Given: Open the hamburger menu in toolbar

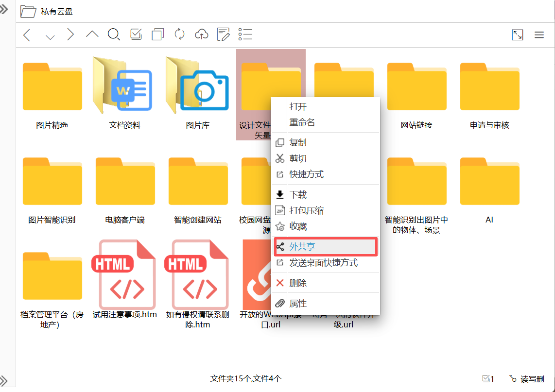Looking at the screenshot, I should click(539, 35).
